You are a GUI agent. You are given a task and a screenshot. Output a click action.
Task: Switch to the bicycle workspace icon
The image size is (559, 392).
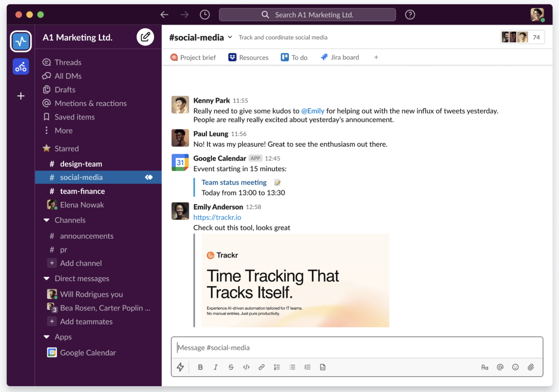(21, 67)
